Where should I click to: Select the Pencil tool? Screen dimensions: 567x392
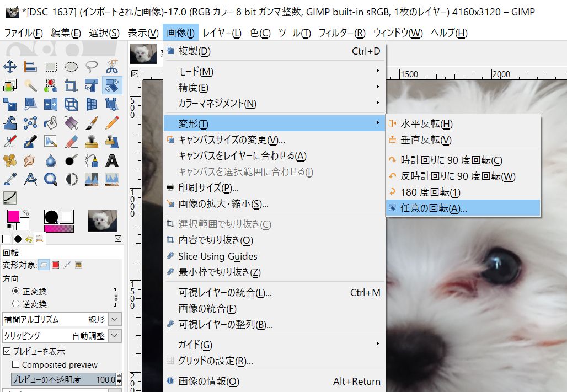(x=112, y=123)
